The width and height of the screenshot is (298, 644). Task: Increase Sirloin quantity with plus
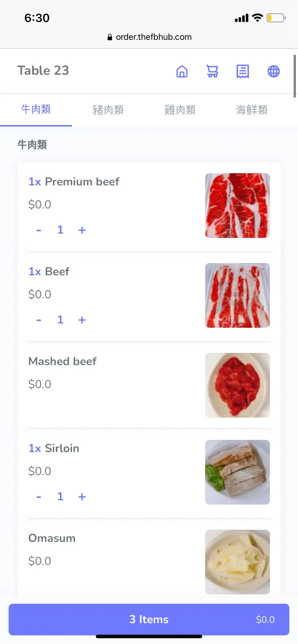point(82,497)
